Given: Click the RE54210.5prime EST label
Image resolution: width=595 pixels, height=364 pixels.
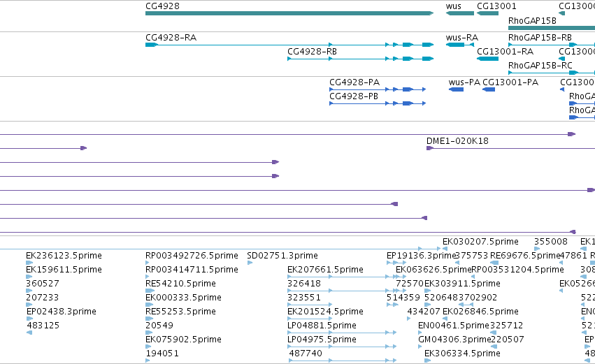Looking at the screenshot, I should coord(180,284).
